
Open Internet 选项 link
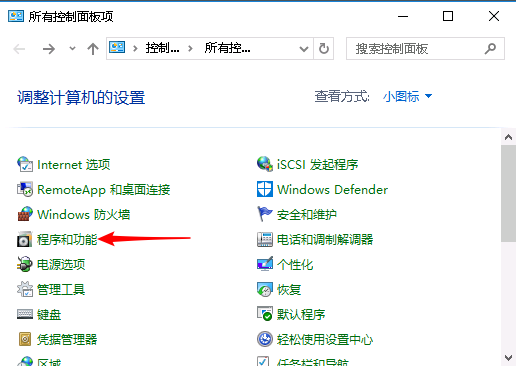point(74,165)
